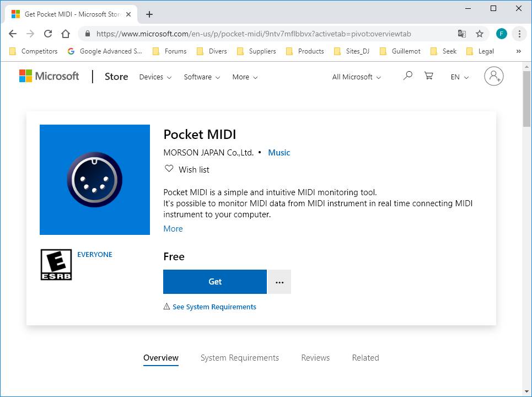The image size is (532, 397).
Task: Click the Pocket MIDI title text
Action: click(x=200, y=135)
